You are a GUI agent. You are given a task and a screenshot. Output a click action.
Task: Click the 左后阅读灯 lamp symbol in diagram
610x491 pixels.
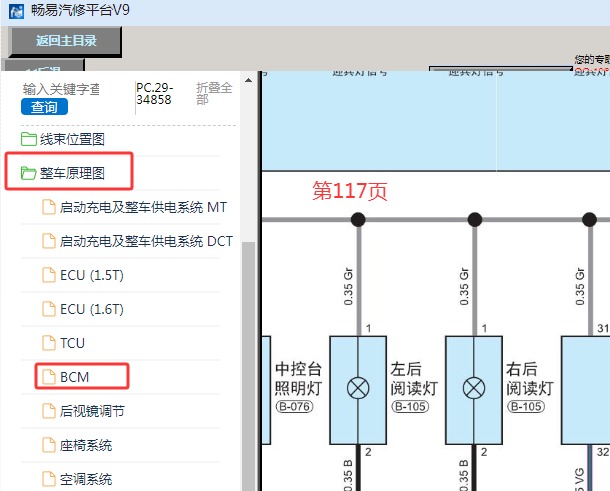click(358, 388)
